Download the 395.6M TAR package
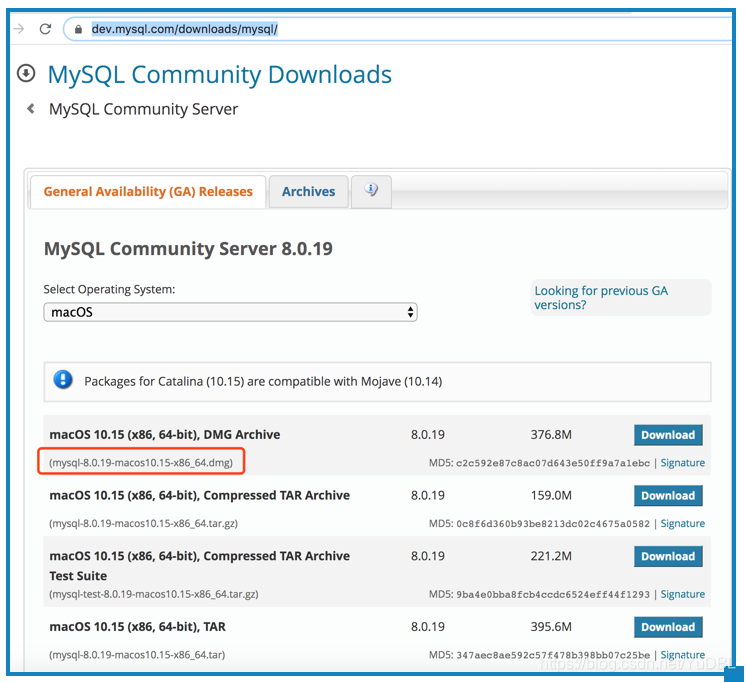 [x=667, y=627]
